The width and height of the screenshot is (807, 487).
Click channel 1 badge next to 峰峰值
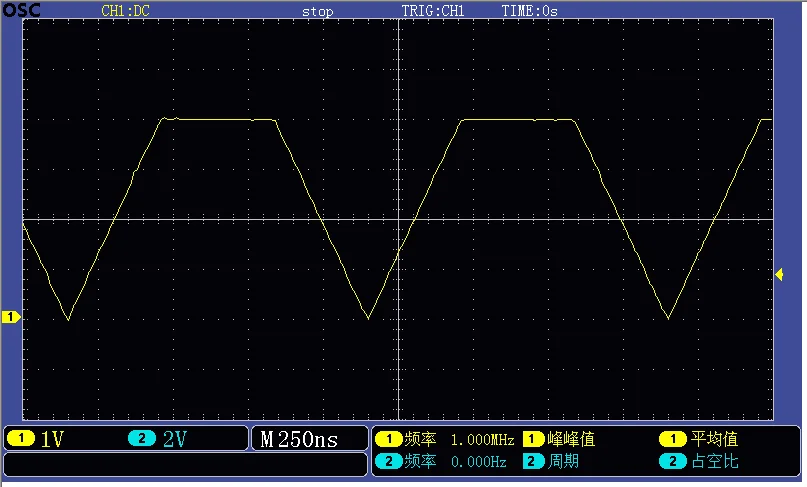click(x=533, y=439)
